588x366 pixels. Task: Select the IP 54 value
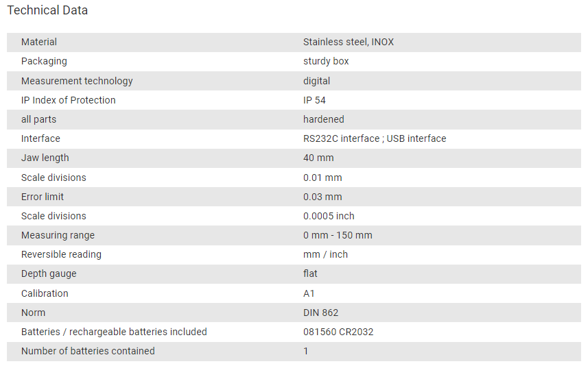tap(314, 100)
